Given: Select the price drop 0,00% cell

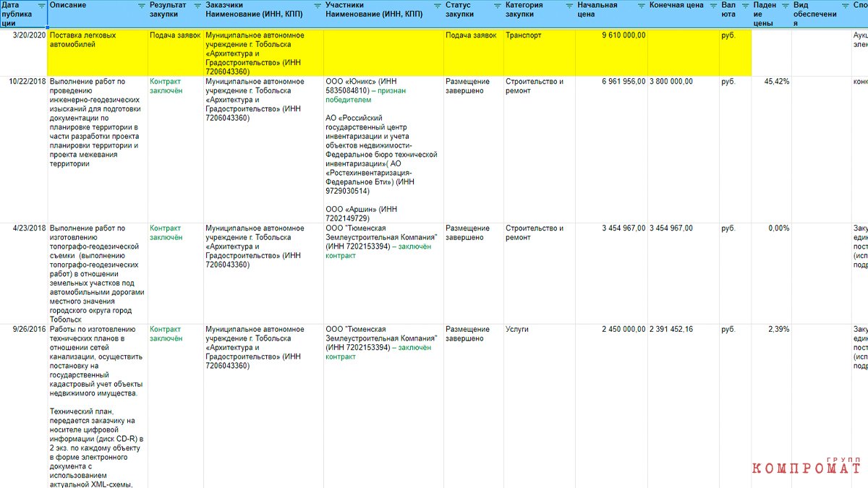Looking at the screenshot, I should pos(771,273).
